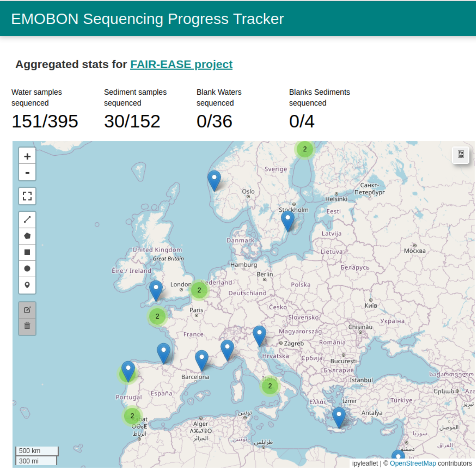Select the place marker tool
Viewport: 476px width, 469px height.
pyautogui.click(x=27, y=285)
